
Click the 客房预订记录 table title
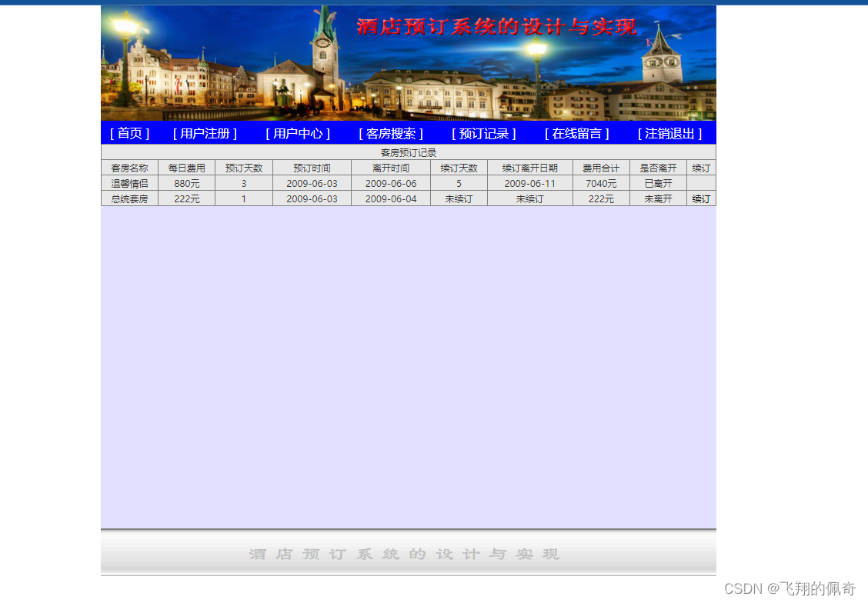pos(409,153)
